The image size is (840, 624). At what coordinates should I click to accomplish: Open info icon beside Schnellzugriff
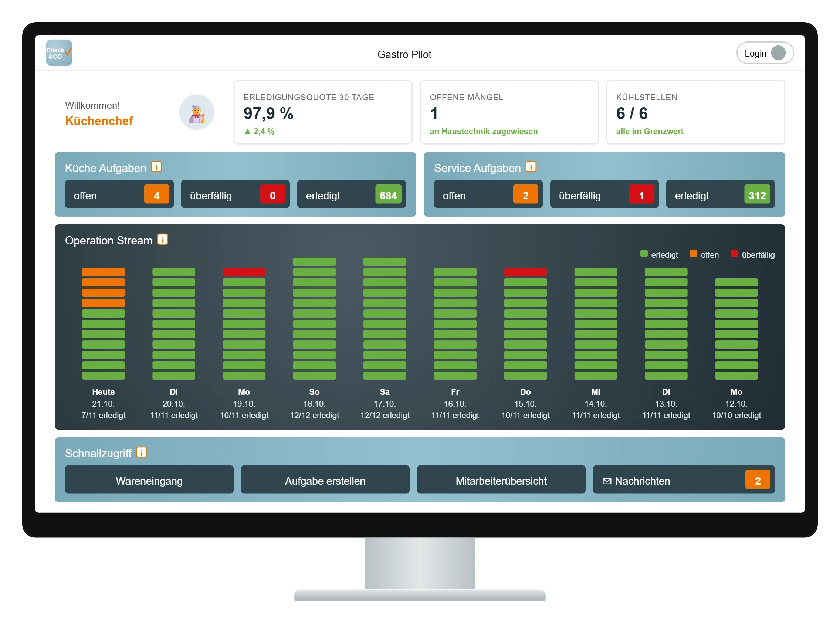[141, 452]
